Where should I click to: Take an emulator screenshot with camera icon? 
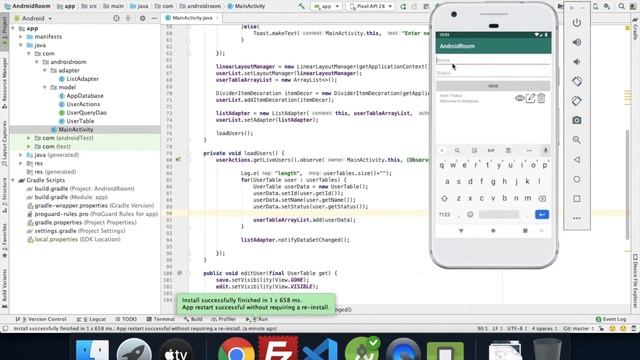pyautogui.click(x=576, y=120)
